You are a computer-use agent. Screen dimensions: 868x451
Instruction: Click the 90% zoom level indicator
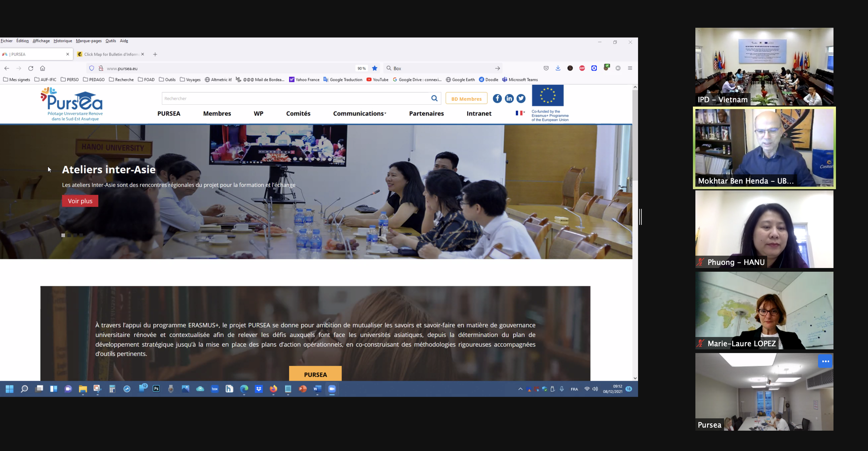(362, 68)
